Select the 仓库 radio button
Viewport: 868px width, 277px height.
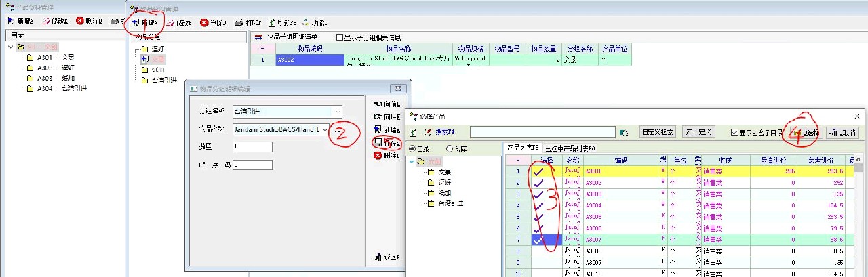[450, 148]
